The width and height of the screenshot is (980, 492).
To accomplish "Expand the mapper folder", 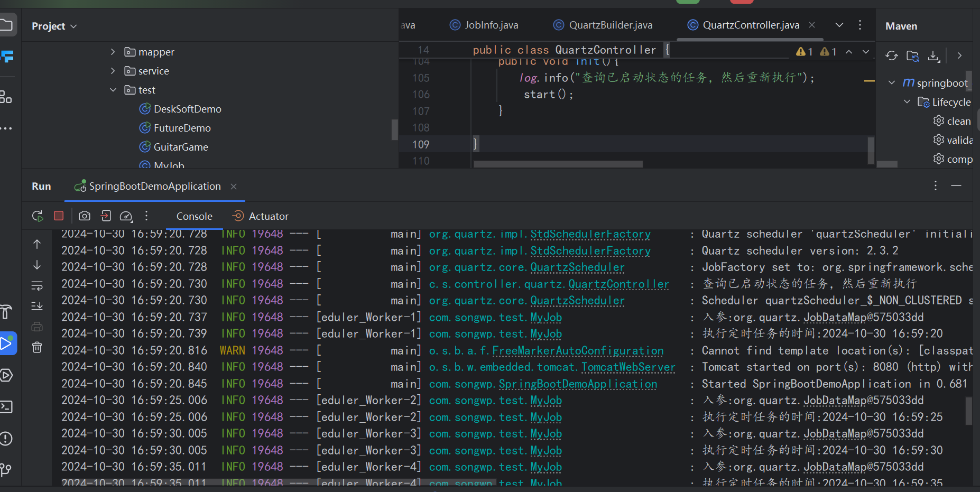I will [x=113, y=52].
